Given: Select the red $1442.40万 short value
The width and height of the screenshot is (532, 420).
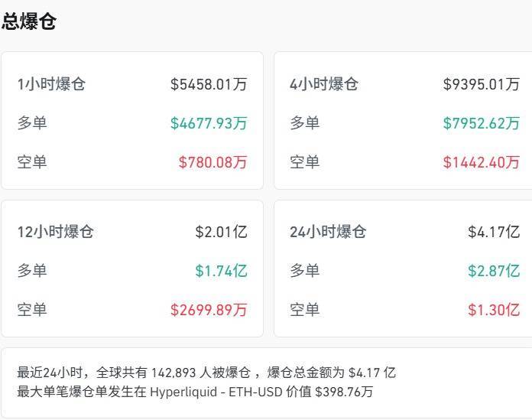Looking at the screenshot, I should tap(481, 162).
